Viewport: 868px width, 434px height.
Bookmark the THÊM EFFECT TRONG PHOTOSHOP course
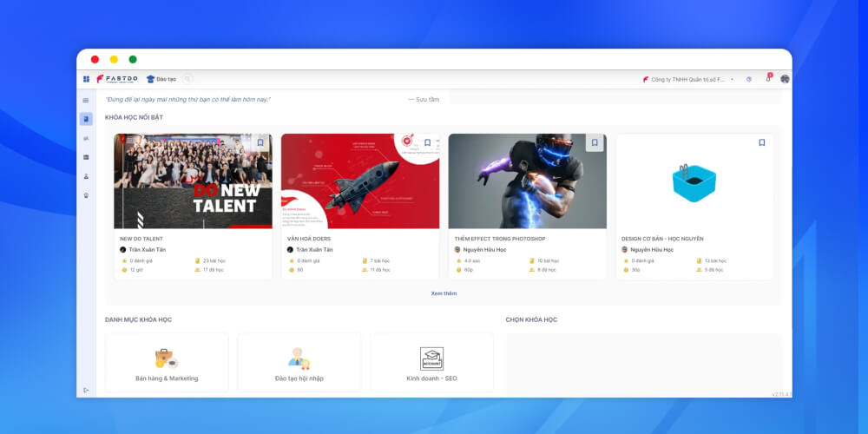[x=595, y=142]
